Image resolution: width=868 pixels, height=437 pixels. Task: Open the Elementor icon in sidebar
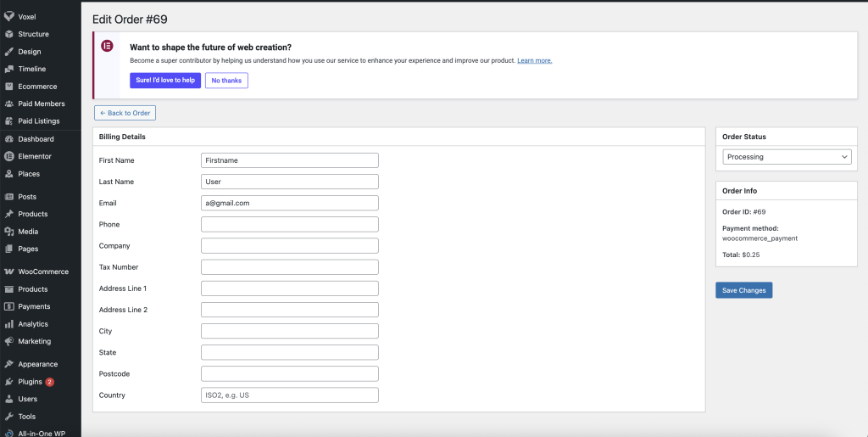(8, 156)
